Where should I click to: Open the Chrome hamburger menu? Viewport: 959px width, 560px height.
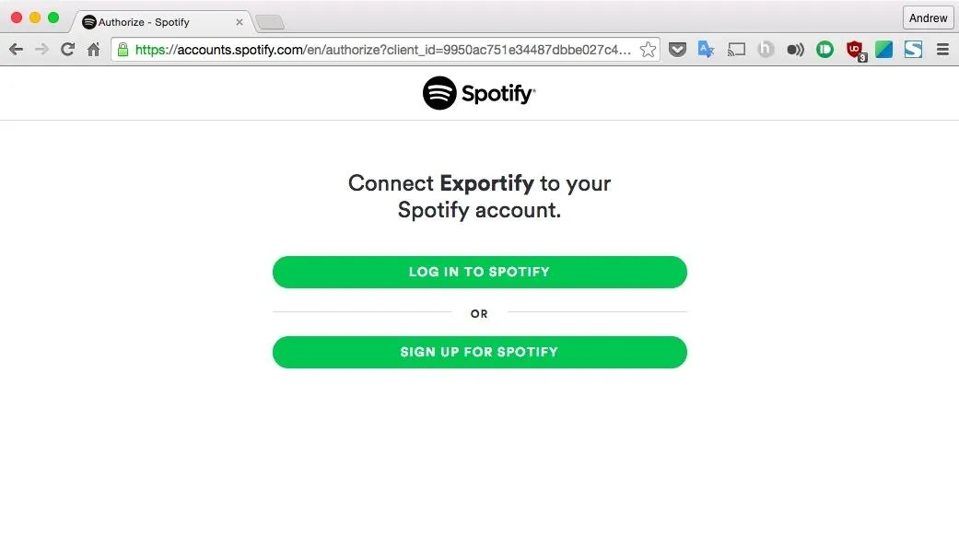coord(942,50)
